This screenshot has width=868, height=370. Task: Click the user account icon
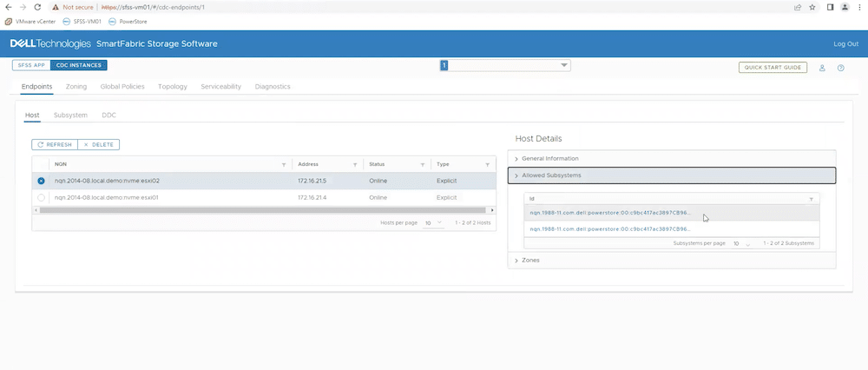pos(822,68)
